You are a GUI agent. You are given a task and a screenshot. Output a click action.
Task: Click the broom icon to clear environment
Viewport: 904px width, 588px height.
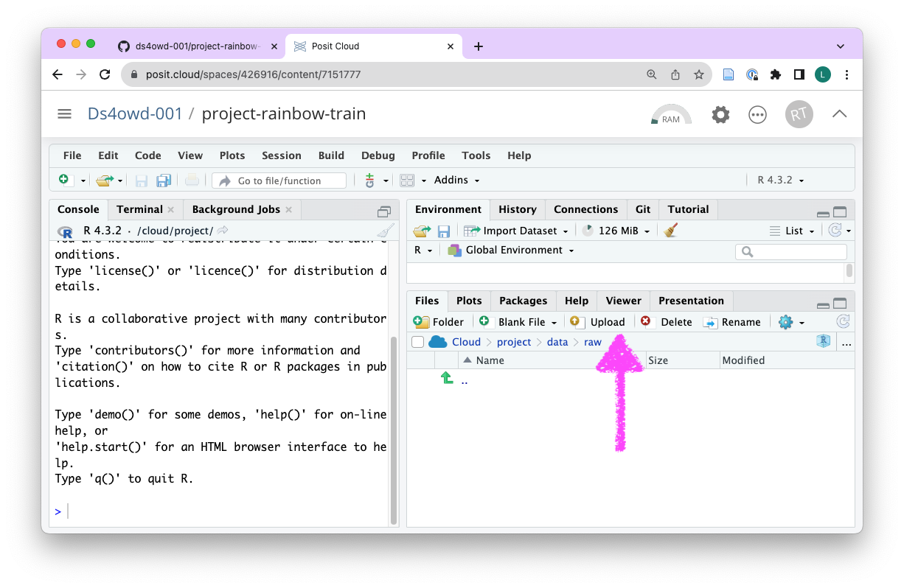tap(670, 231)
